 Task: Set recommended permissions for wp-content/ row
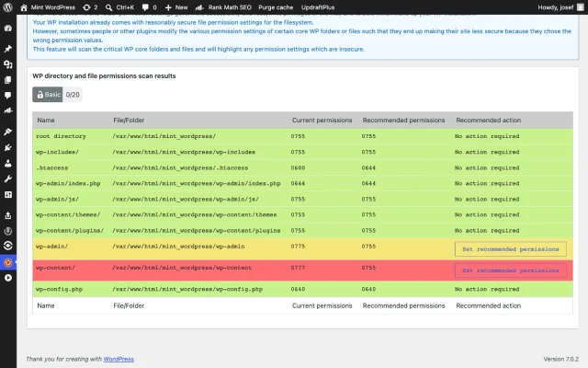pyautogui.click(x=511, y=270)
